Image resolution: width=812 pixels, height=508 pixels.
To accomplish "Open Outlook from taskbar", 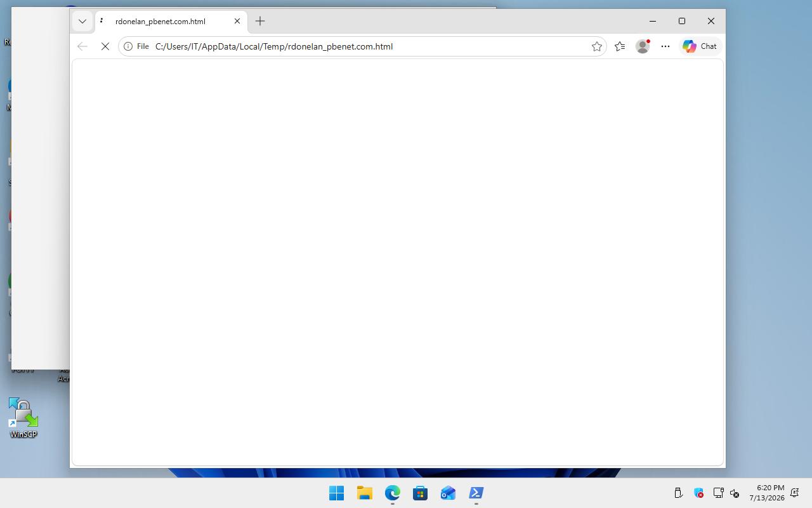I will point(448,493).
